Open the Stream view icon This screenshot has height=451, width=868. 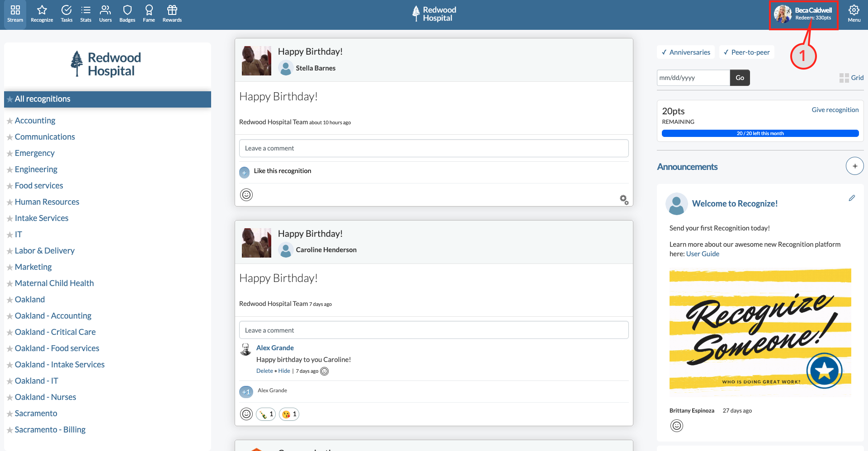click(15, 14)
